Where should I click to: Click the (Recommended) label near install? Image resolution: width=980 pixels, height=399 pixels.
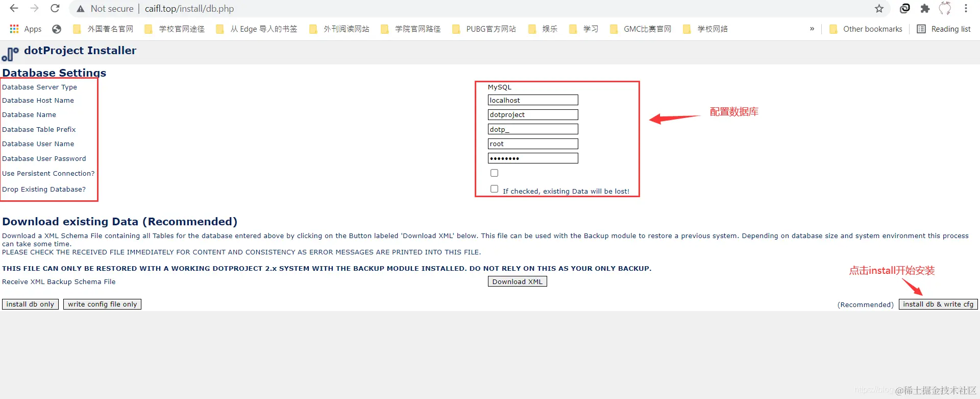tap(866, 304)
